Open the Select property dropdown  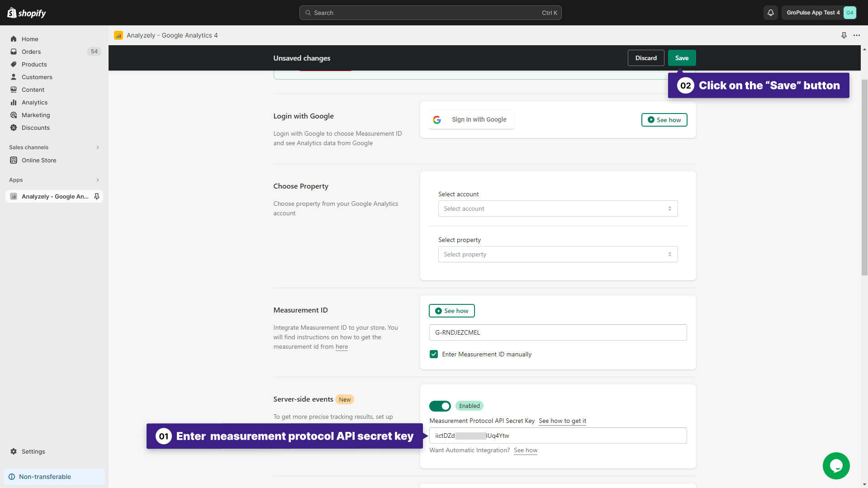point(558,254)
